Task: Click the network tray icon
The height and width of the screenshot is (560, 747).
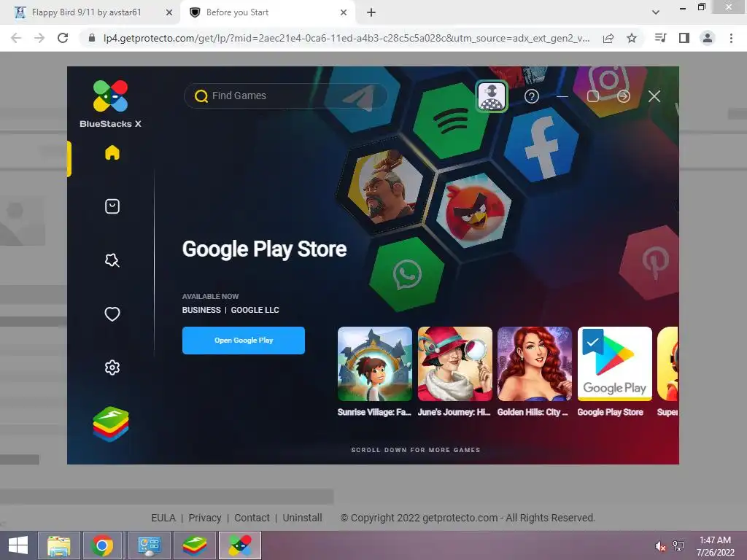Action: coord(678,546)
